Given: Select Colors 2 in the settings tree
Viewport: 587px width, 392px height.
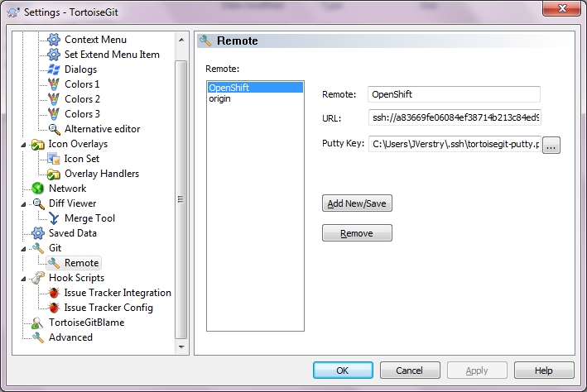Looking at the screenshot, I should coord(82,99).
